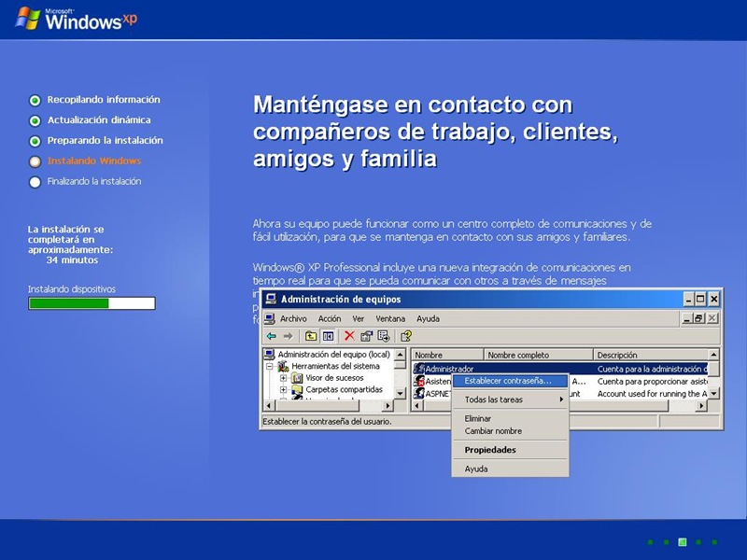747x560 pixels.
Task: Click the Instalando dispositivos progress bar
Action: pos(92,303)
